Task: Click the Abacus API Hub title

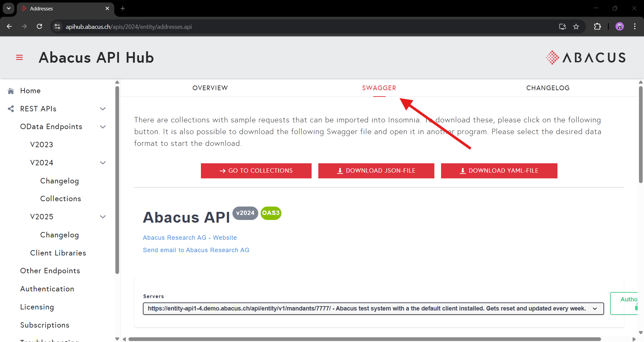Action: [96, 58]
